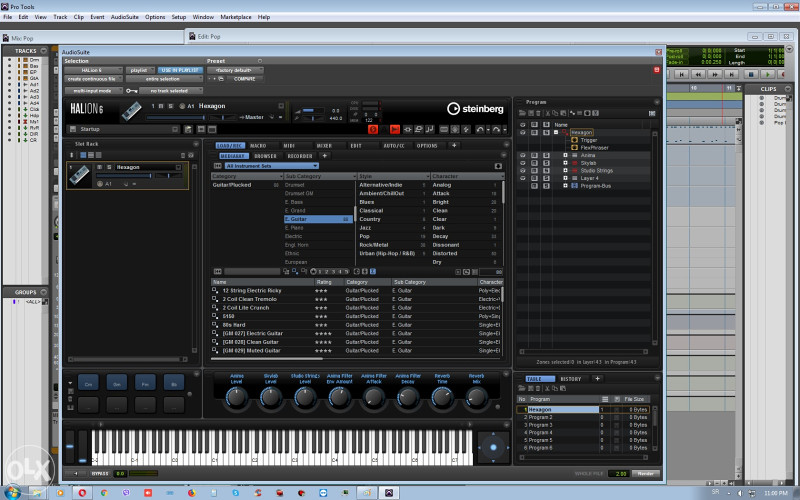The width and height of the screenshot is (800, 500).
Task: Expand the Anima layer in Program tree
Action: [565, 156]
